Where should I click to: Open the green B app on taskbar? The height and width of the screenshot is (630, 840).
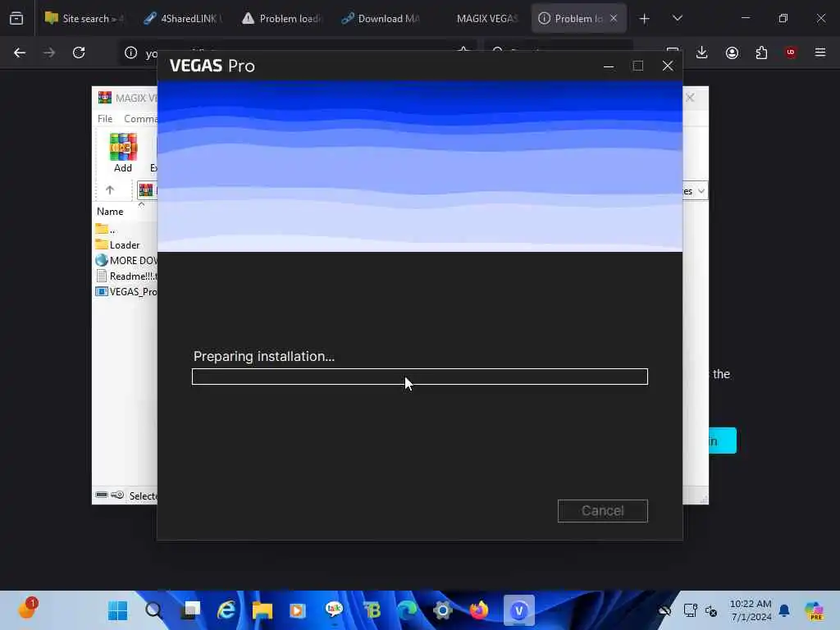pos(372,610)
